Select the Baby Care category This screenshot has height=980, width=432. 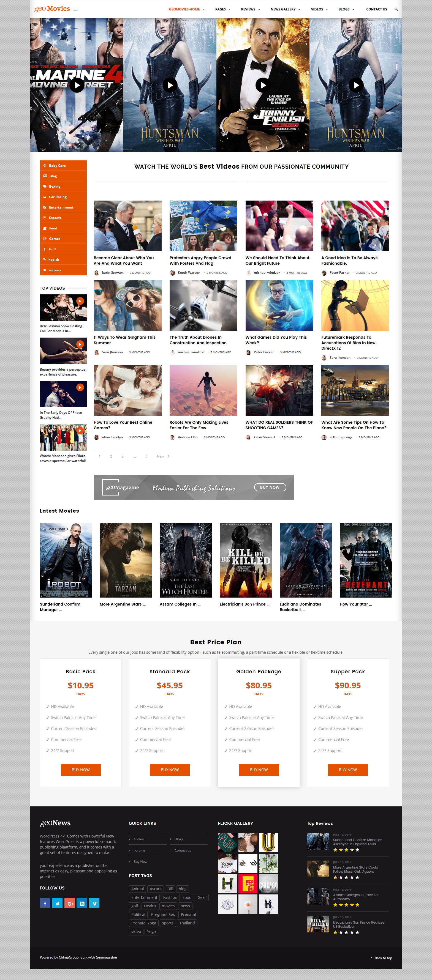tap(63, 166)
